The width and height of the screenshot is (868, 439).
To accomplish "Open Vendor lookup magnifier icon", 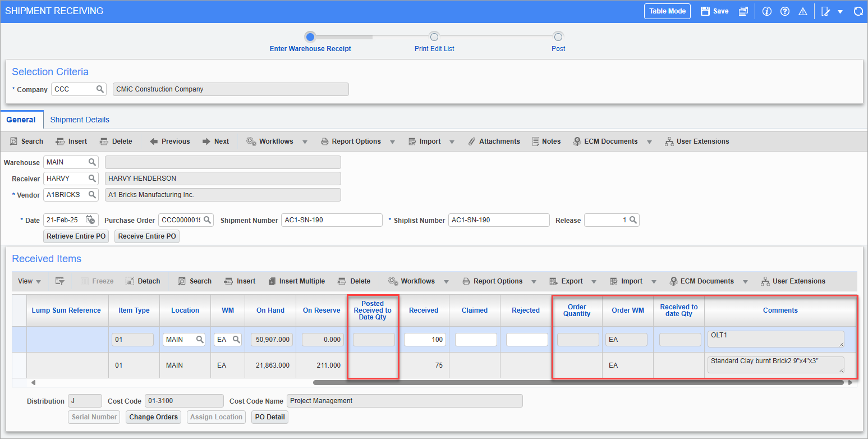I will pos(92,195).
